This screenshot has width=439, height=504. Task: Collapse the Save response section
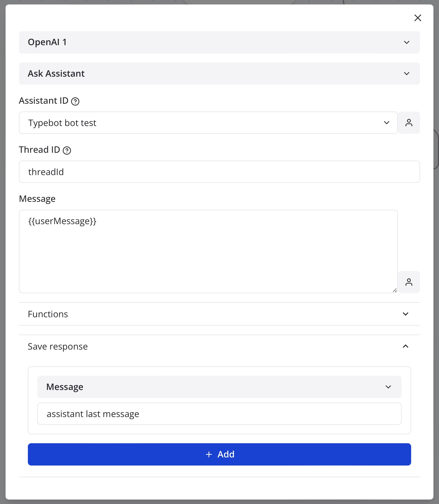[219, 346]
